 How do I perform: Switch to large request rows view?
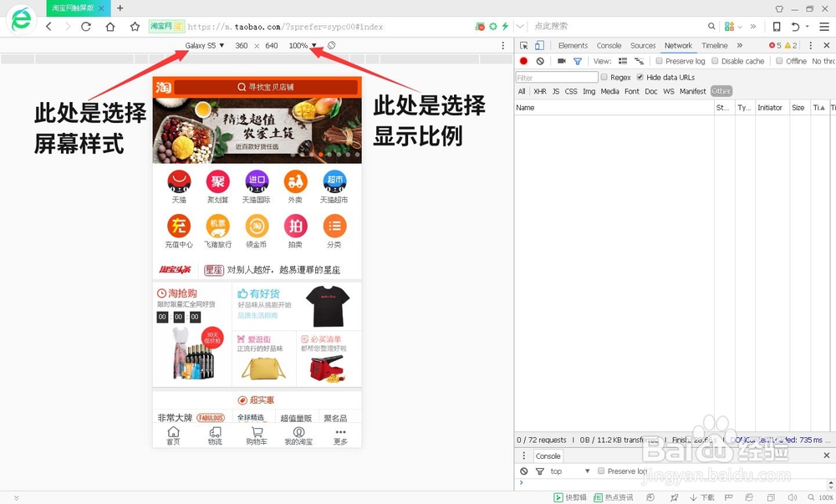click(x=623, y=61)
